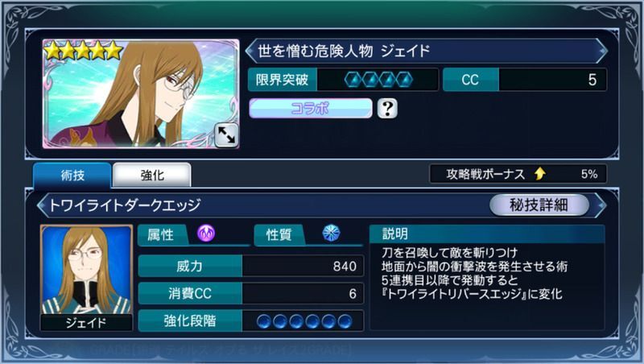
Task: Go to next skill with right arrow
Action: pyautogui.click(x=601, y=205)
